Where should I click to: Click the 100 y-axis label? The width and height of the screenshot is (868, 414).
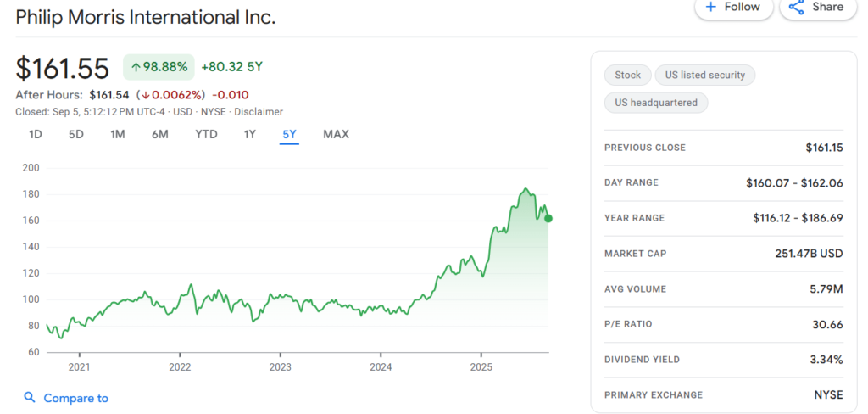click(31, 299)
